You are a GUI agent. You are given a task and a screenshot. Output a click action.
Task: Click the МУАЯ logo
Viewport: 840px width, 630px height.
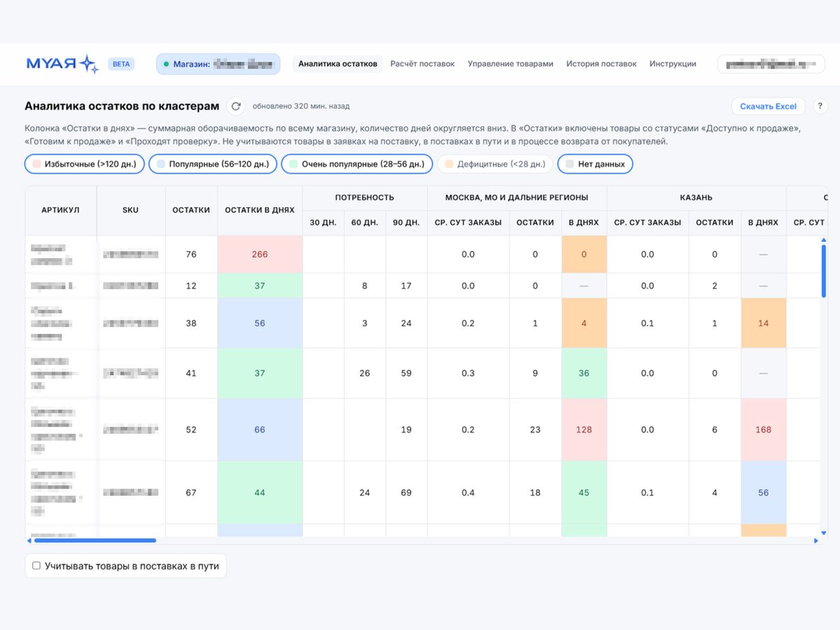[62, 64]
